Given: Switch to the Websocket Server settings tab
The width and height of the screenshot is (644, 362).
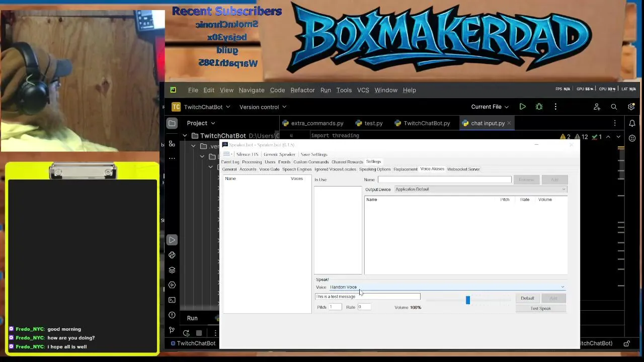Looking at the screenshot, I should pyautogui.click(x=463, y=169).
